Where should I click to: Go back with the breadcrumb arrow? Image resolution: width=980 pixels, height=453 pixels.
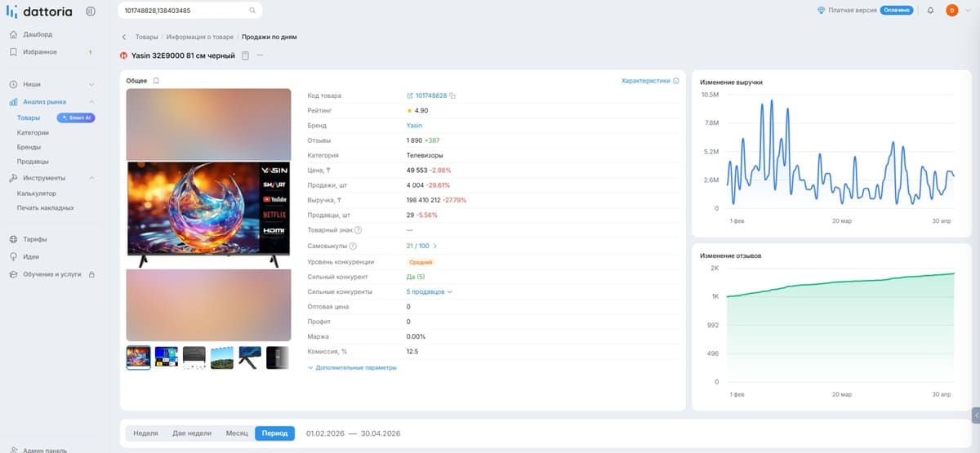[x=124, y=38]
